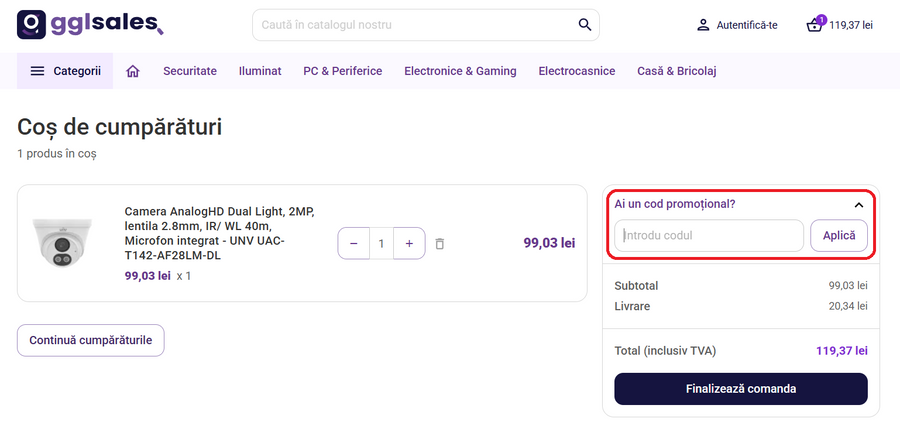Select Electronice & Gaming menu item
This screenshot has width=900, height=425.
(460, 71)
